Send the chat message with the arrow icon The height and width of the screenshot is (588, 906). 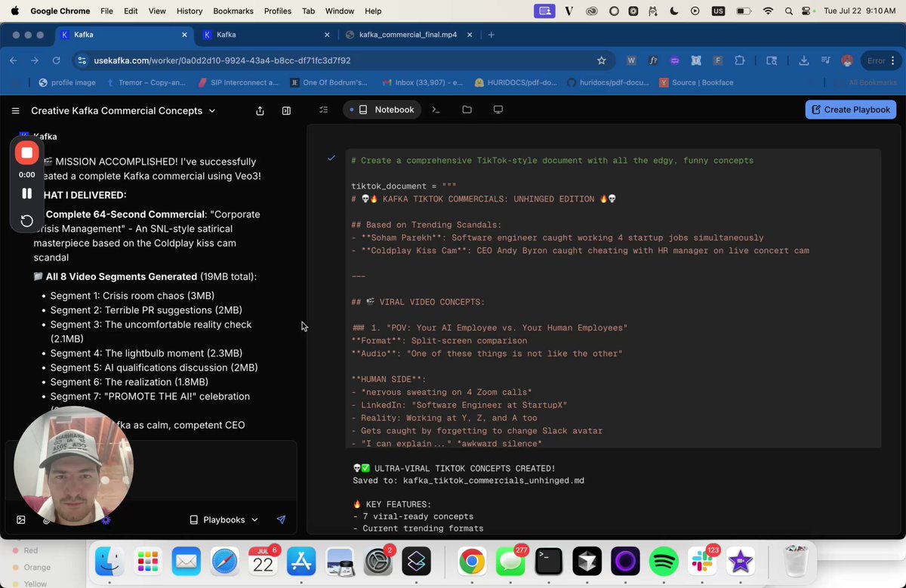pos(281,519)
